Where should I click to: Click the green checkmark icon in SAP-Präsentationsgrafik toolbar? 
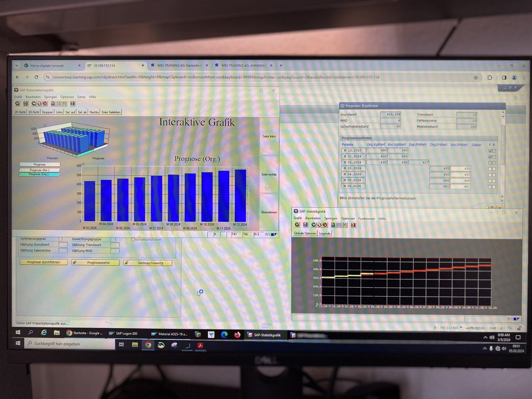pyautogui.click(x=17, y=103)
